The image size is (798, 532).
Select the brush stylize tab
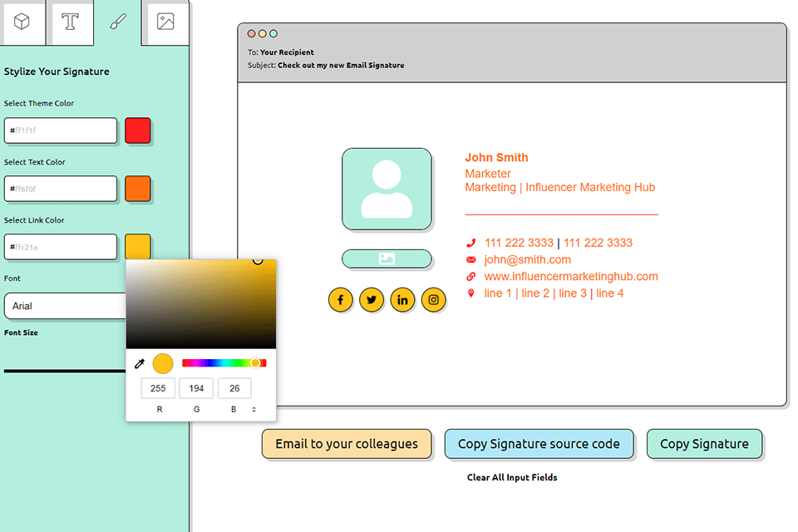[118, 22]
